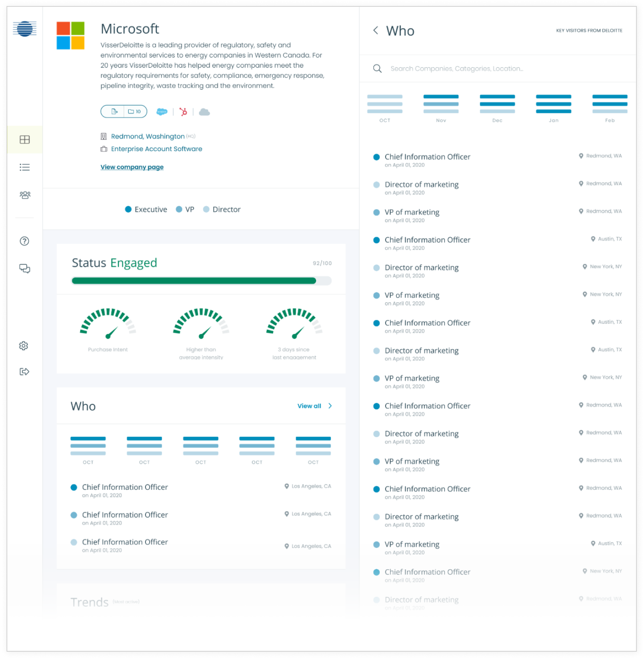Open the dashboard grid icon in sidebar

click(25, 140)
